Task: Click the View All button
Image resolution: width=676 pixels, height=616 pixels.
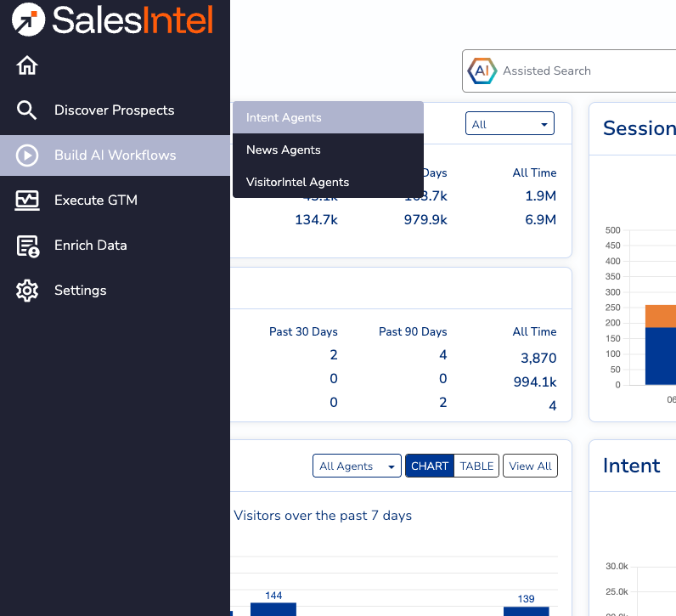Action: pyautogui.click(x=530, y=466)
